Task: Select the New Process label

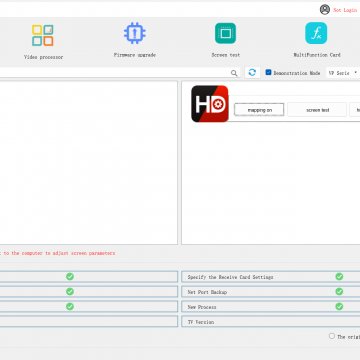Action: pyautogui.click(x=202, y=307)
